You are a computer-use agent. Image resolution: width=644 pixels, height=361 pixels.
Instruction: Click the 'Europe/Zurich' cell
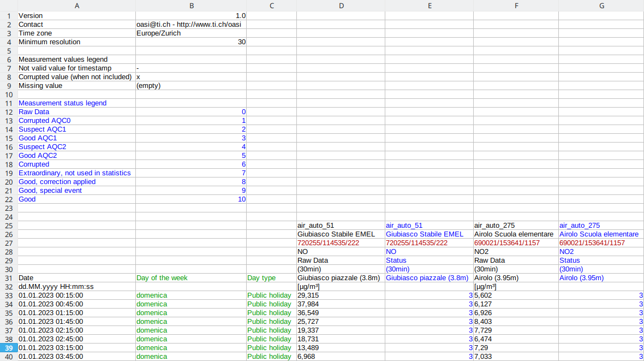click(191, 33)
